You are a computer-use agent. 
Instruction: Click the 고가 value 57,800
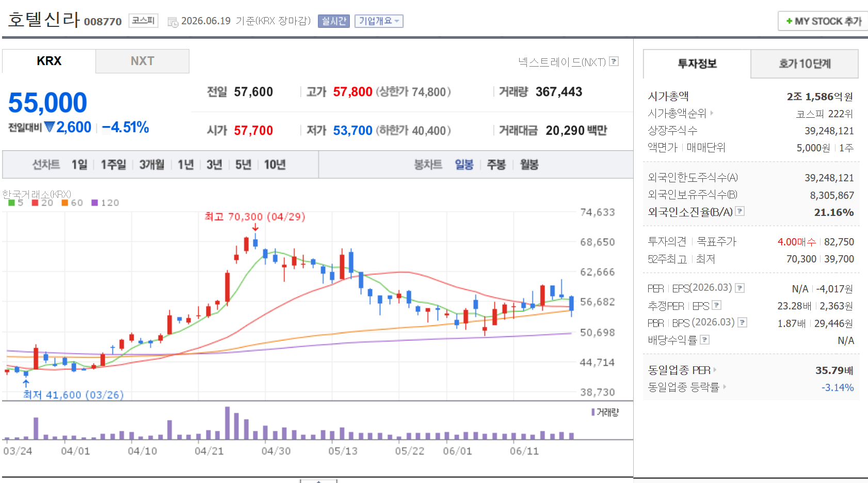click(352, 92)
